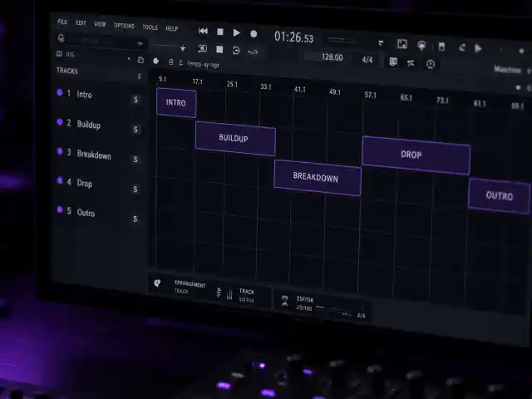The height and width of the screenshot is (399, 532).
Task: Open the Options menu
Action: 124,26
